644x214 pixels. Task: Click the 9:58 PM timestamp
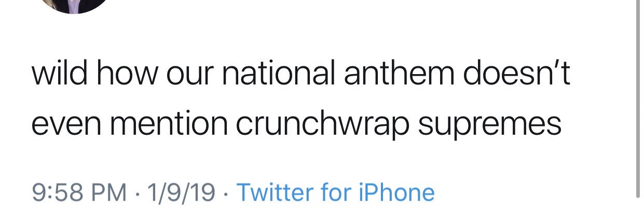pos(79,193)
